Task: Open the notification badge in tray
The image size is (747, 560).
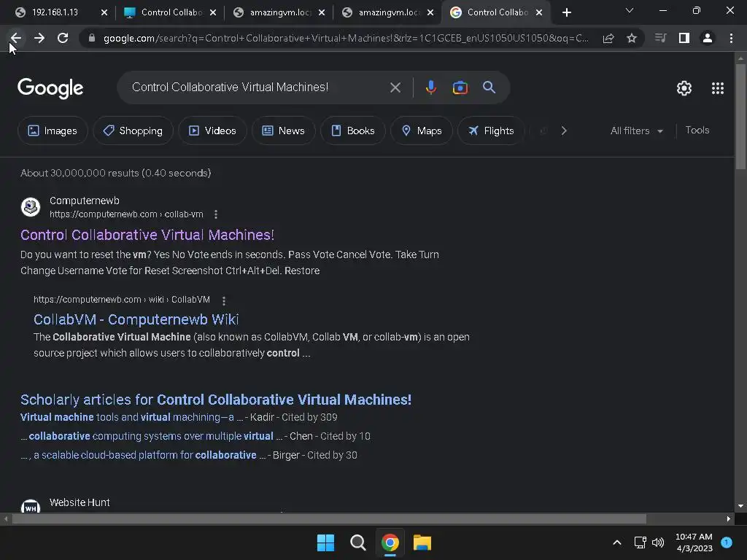Action: pyautogui.click(x=727, y=542)
